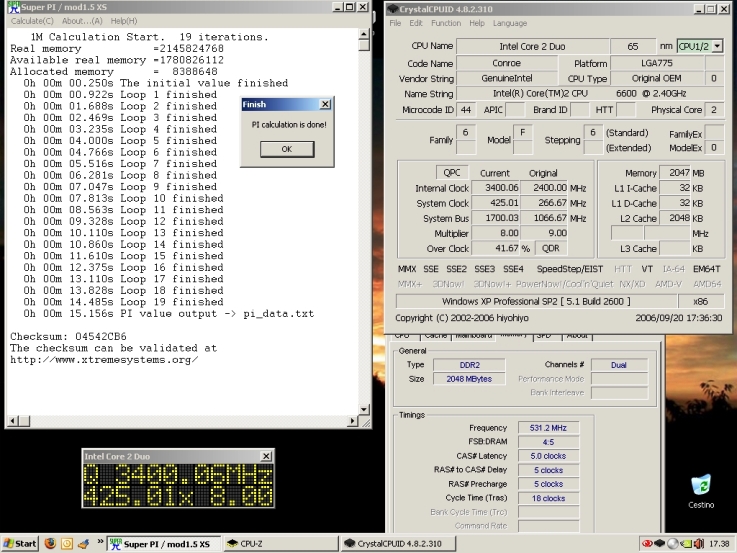Click the Vendor String field GenuineIntel

pyautogui.click(x=506, y=78)
